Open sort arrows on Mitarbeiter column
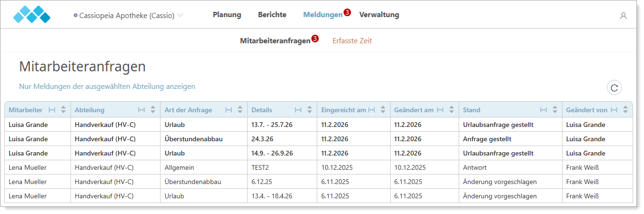The height and width of the screenshot is (214, 644). [63, 110]
